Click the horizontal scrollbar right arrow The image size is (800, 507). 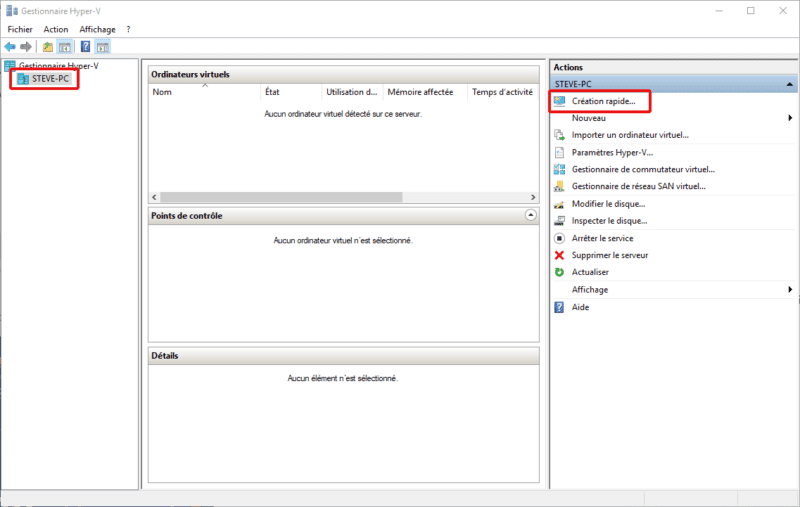(533, 197)
